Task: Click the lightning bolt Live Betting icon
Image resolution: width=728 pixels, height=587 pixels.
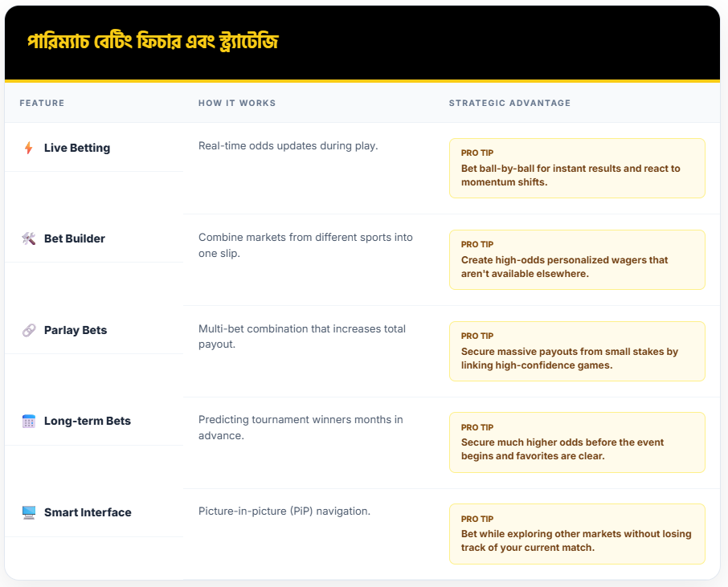Action: (x=29, y=148)
